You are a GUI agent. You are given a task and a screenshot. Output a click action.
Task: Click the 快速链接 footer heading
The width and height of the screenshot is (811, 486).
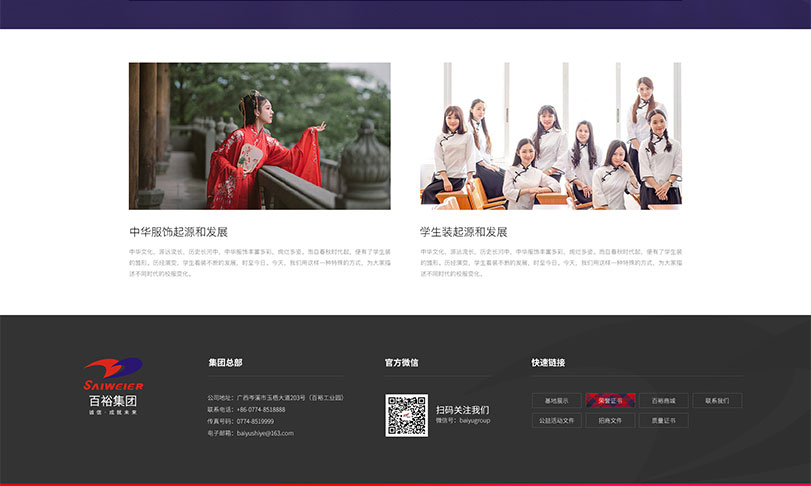tap(548, 362)
